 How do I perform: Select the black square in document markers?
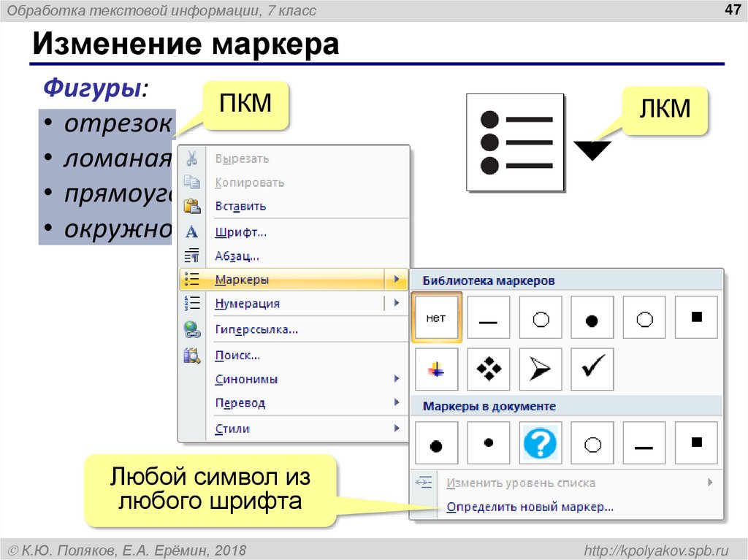[696, 442]
